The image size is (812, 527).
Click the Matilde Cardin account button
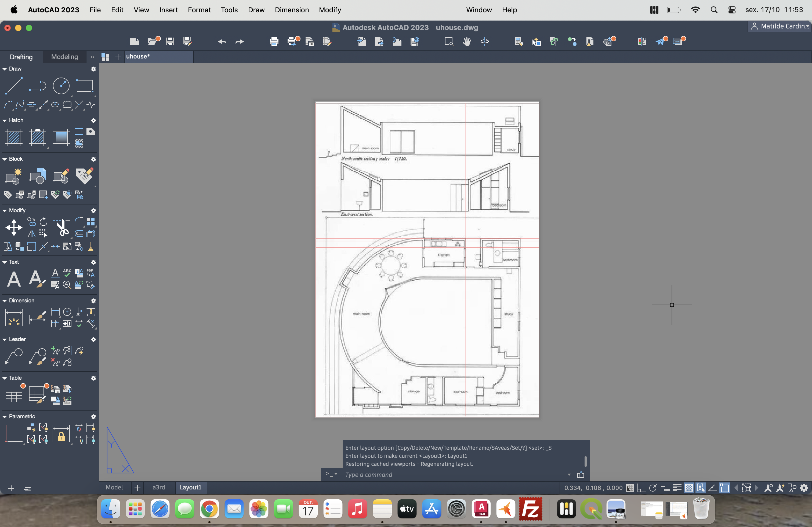tap(779, 26)
